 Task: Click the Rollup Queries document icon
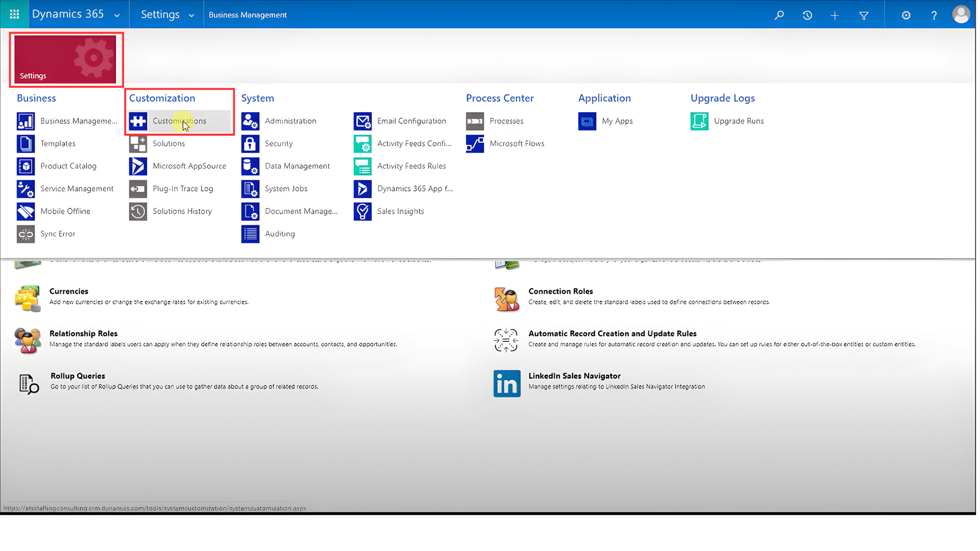[x=29, y=384]
